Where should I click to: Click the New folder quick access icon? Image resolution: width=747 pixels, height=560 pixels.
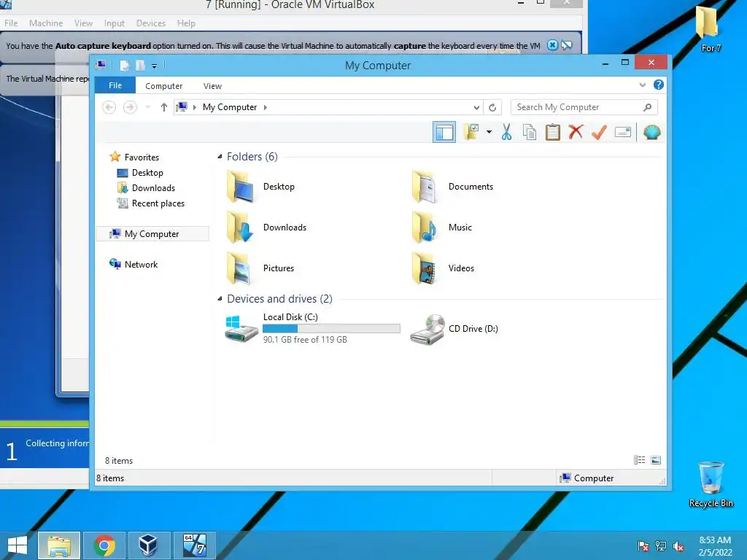pos(140,65)
